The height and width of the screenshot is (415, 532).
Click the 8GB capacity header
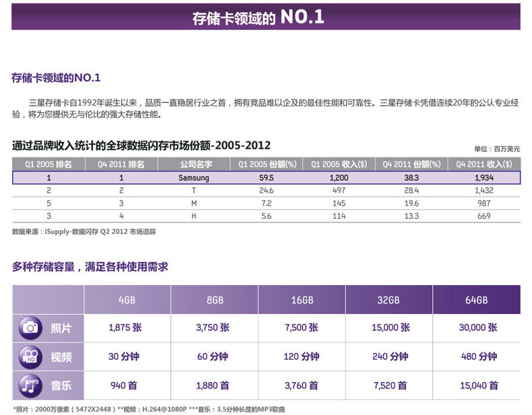[x=215, y=300]
